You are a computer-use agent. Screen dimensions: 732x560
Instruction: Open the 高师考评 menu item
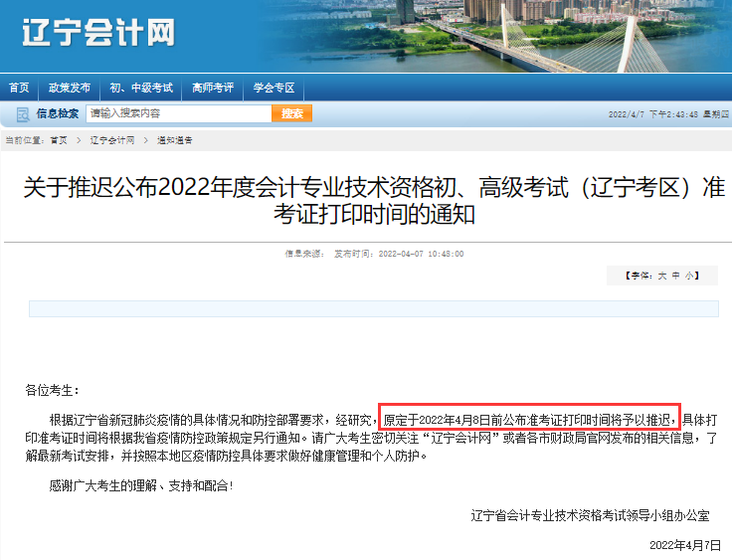click(x=213, y=88)
